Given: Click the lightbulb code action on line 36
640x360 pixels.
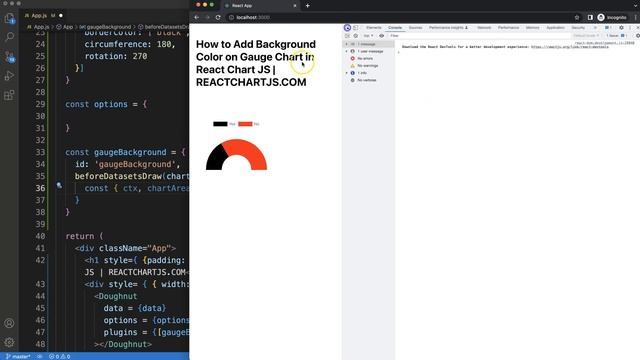Looking at the screenshot, I should click(x=59, y=186).
